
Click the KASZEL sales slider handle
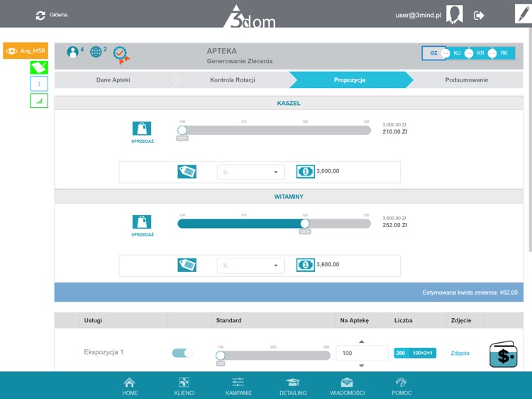tap(182, 130)
